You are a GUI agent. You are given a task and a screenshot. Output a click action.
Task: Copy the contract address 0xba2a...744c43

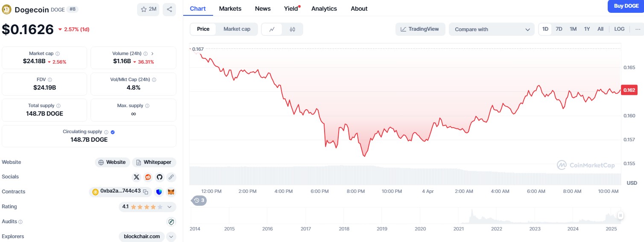pyautogui.click(x=146, y=192)
